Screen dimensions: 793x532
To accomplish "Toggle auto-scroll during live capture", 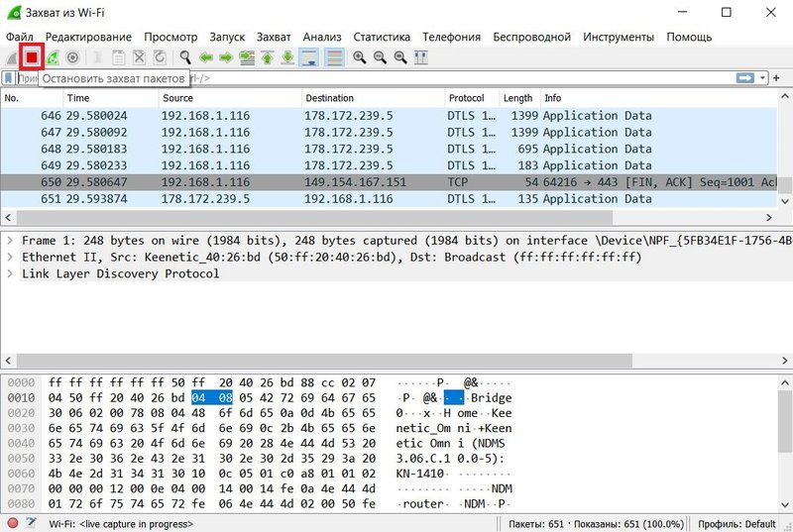I will tap(309, 57).
